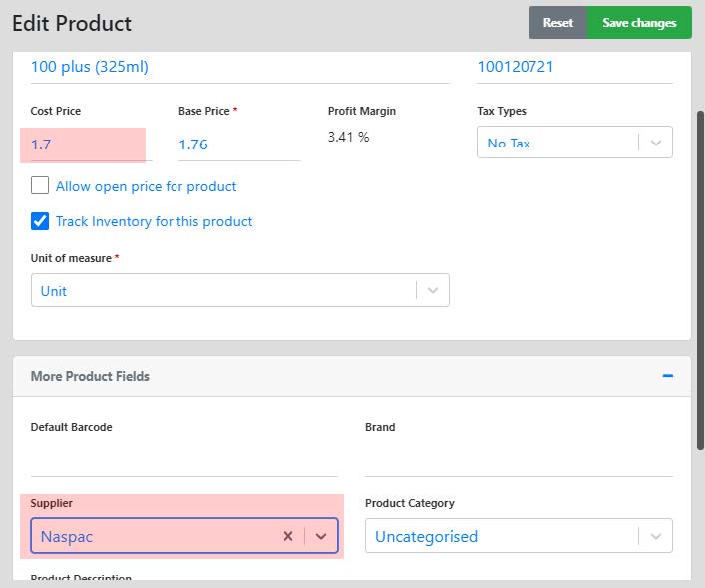Click the Product Category chevron arrow
This screenshot has height=588, width=705.
(x=656, y=536)
